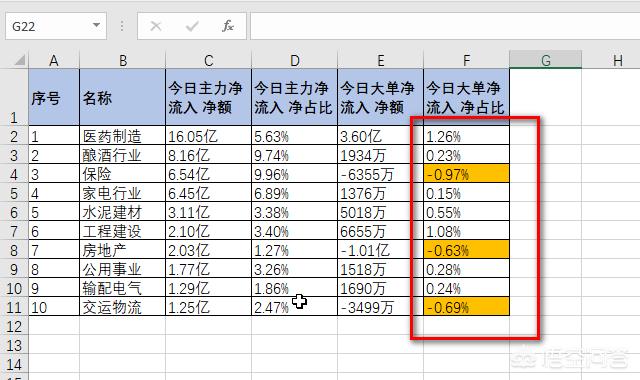Click the cell with 0.28%
The width and height of the screenshot is (640, 380).
[x=467, y=269]
